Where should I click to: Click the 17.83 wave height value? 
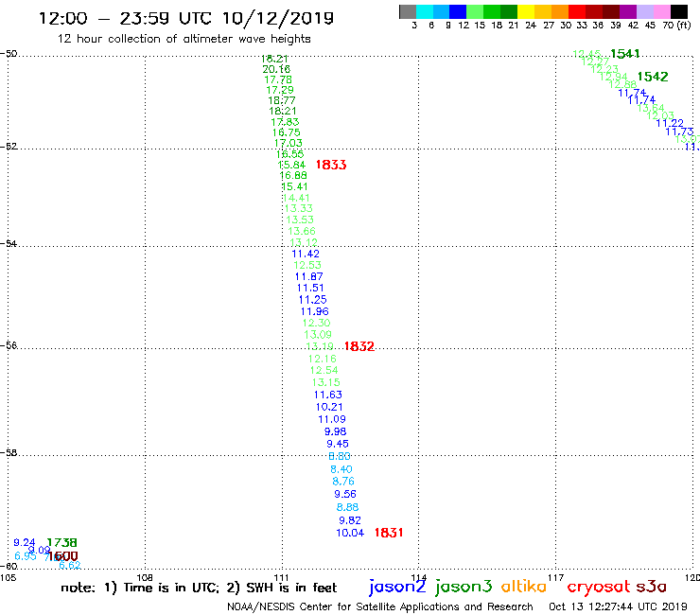point(285,122)
